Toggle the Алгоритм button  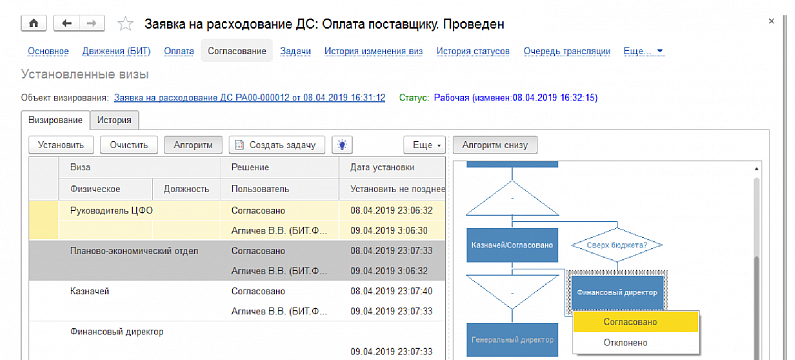pyautogui.click(x=193, y=145)
